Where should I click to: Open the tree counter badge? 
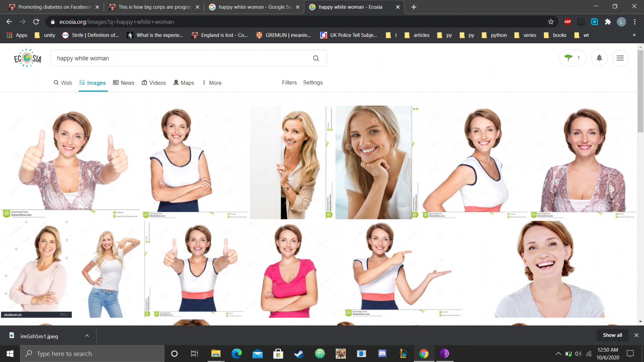point(572,58)
